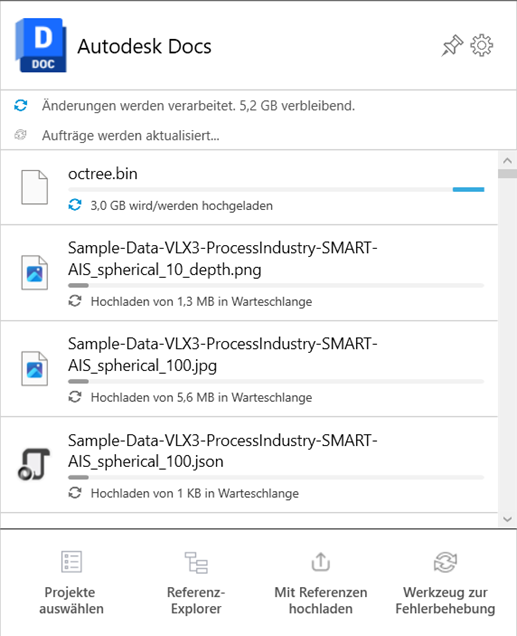Image resolution: width=517 pixels, height=636 pixels.
Task: Click the octree.bin file icon
Action: pyautogui.click(x=34, y=187)
